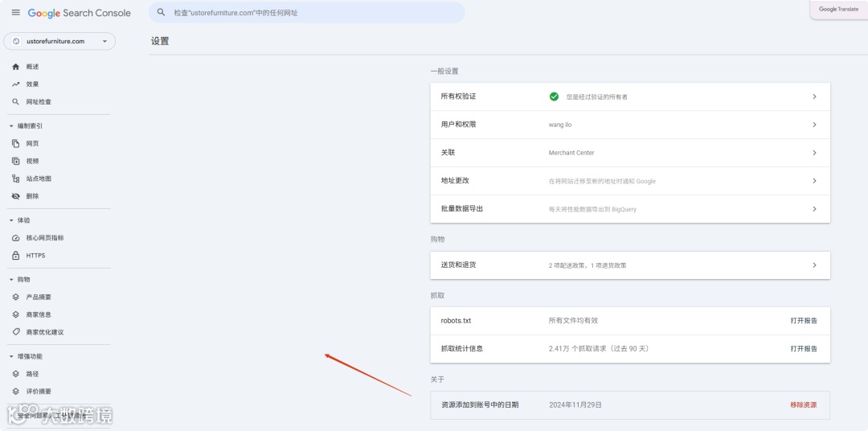Click the lock icon beside HTTPS
This screenshot has width=868, height=431.
click(x=15, y=256)
